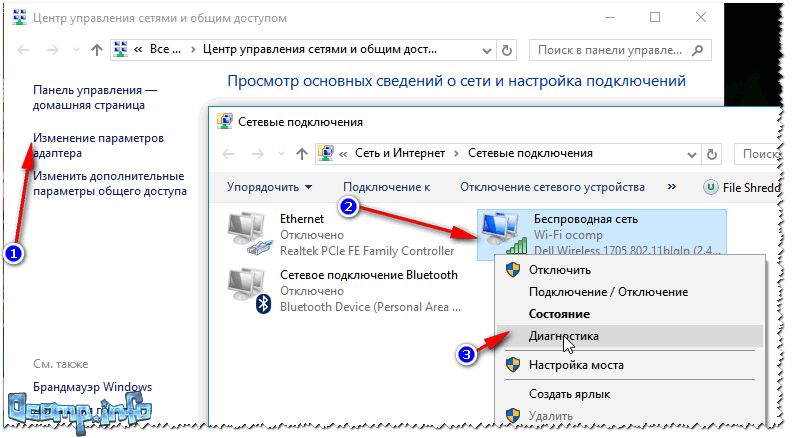793x438 pixels.
Task: Maximize the Network and Sharing Center window
Action: [655, 17]
